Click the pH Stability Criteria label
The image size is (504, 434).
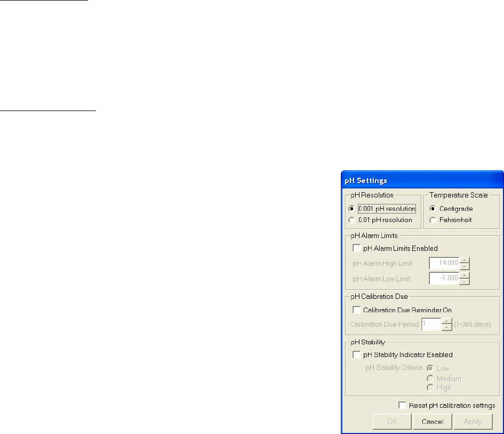pyautogui.click(x=394, y=367)
